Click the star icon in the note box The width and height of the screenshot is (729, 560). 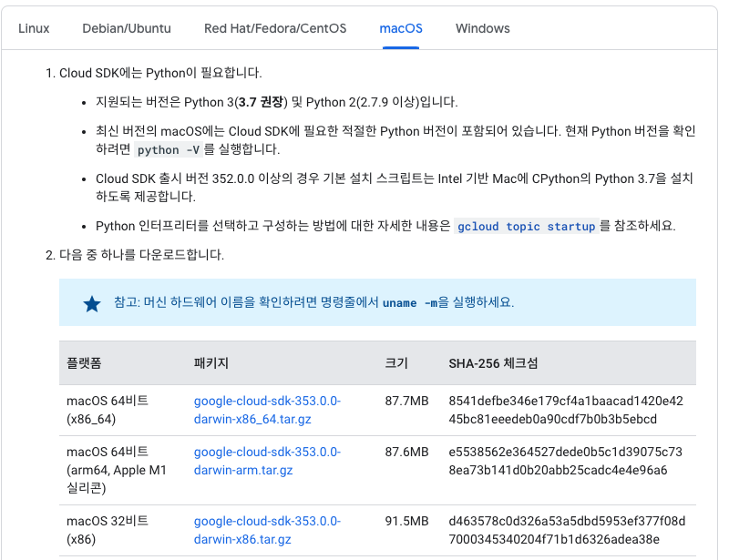coord(92,304)
